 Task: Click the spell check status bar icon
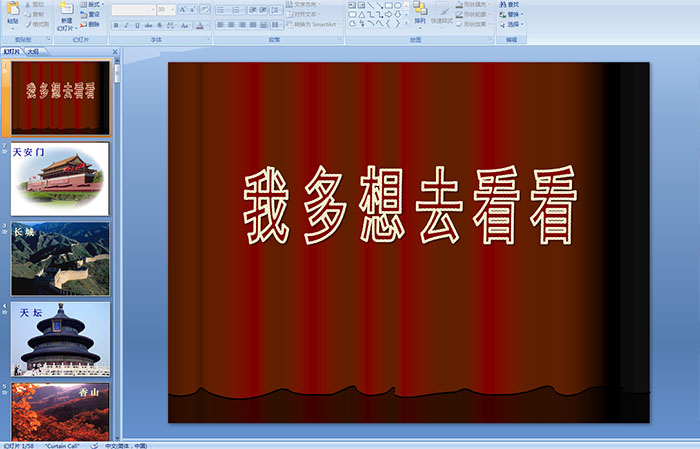pos(93,445)
